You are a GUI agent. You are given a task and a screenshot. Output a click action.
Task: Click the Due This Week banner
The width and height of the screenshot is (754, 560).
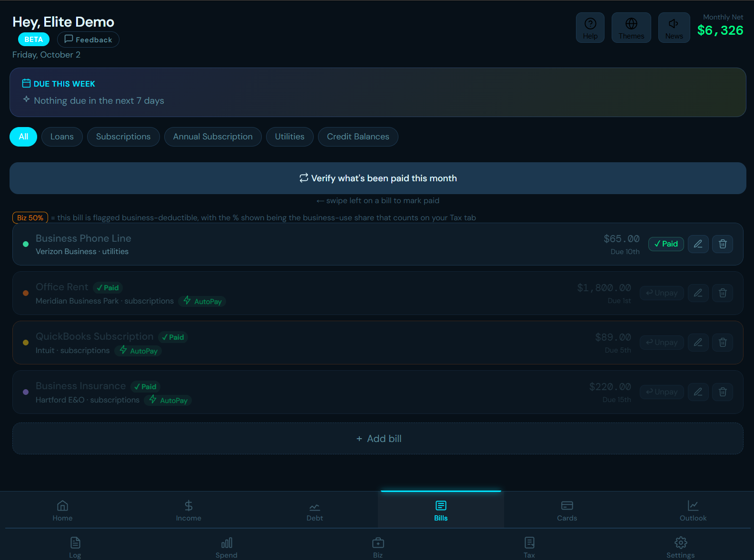click(x=378, y=92)
